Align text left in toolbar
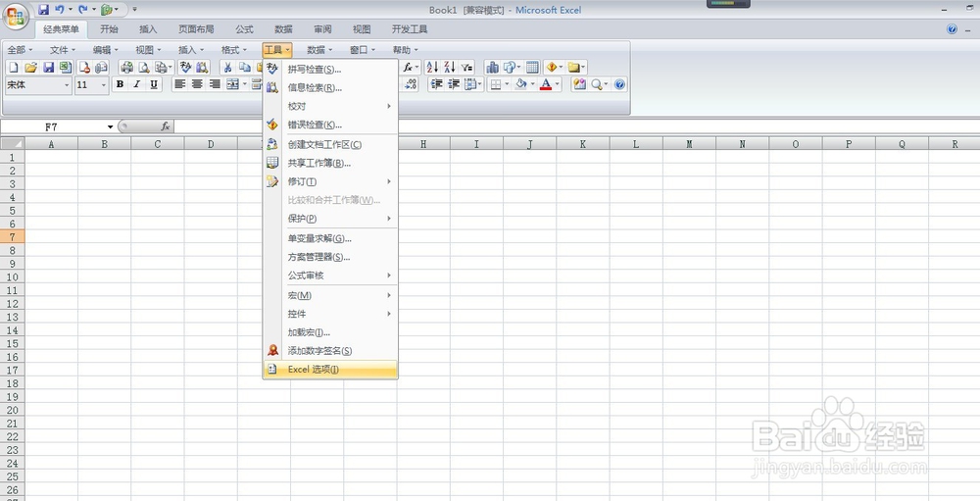The height and width of the screenshot is (501, 980). coord(180,84)
